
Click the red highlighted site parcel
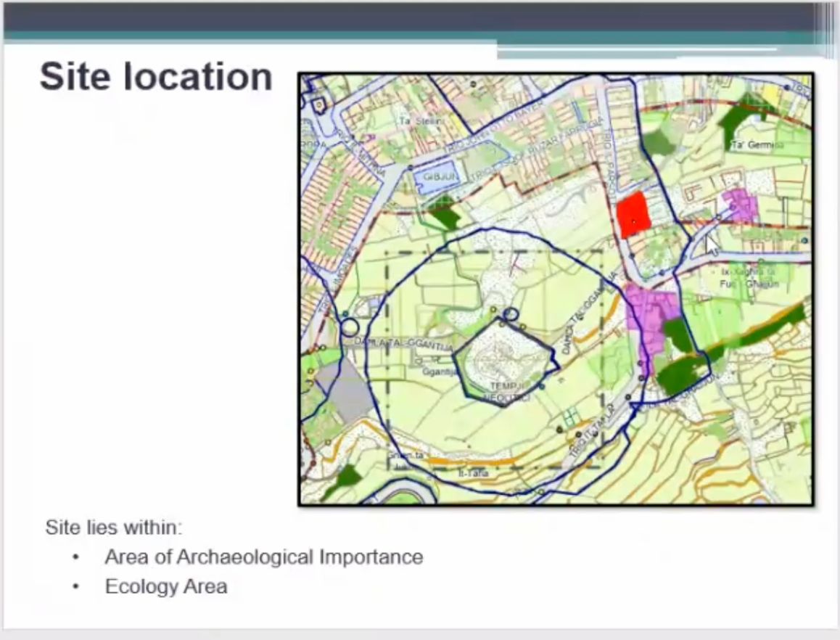pos(633,215)
